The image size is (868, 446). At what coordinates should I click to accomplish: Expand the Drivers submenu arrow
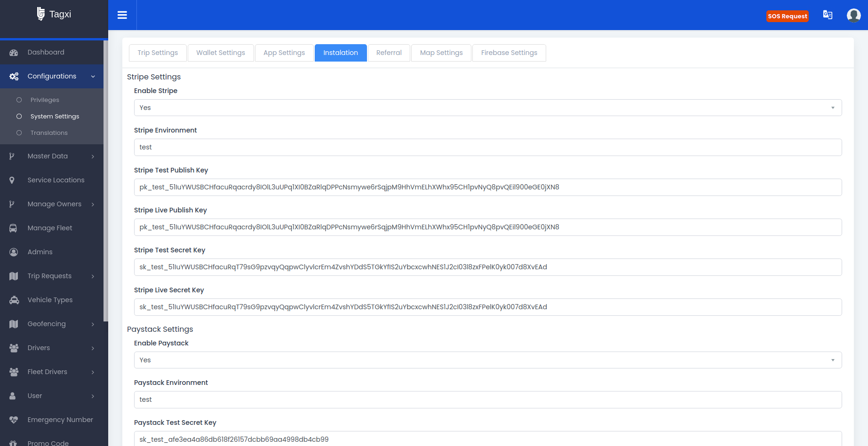(x=93, y=348)
